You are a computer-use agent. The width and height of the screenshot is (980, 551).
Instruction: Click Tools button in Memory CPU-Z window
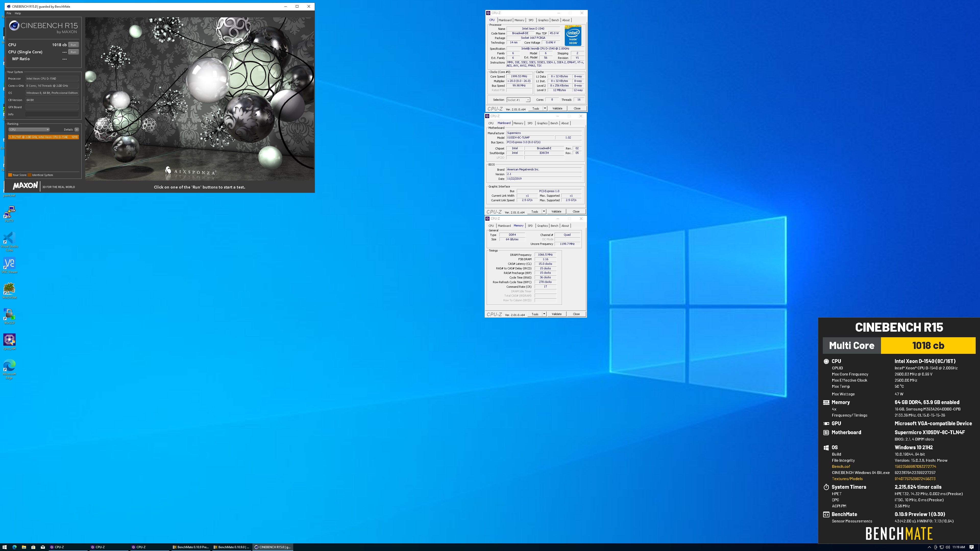click(535, 314)
